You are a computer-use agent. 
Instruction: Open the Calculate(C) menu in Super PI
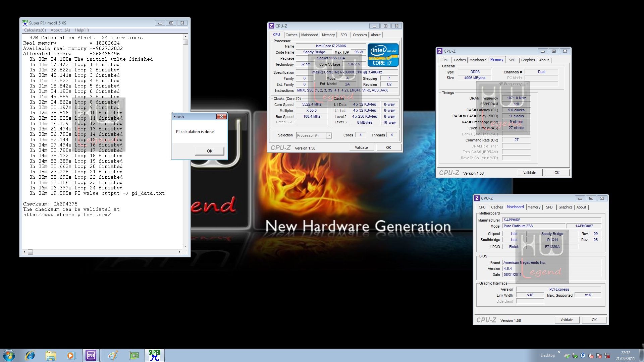(x=35, y=30)
